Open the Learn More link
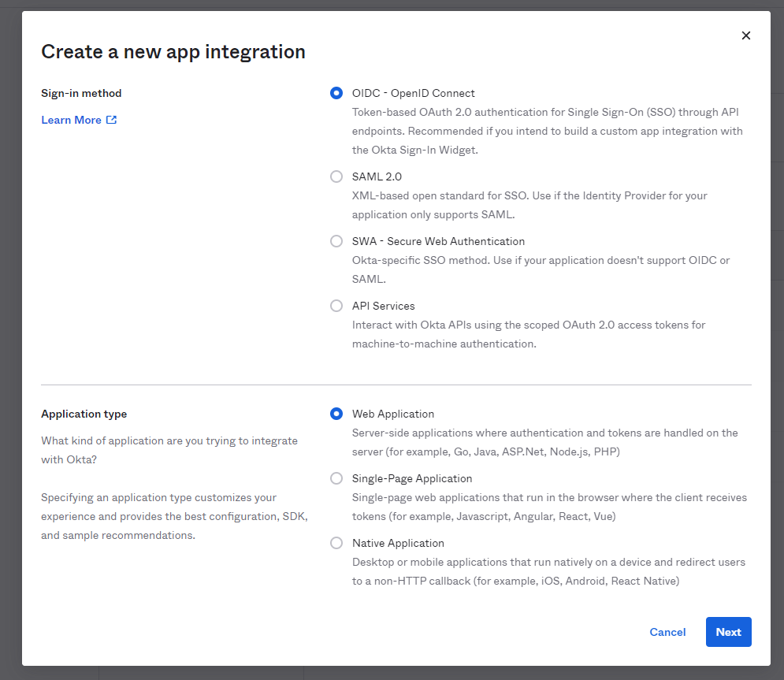The image size is (784, 680). tap(71, 120)
